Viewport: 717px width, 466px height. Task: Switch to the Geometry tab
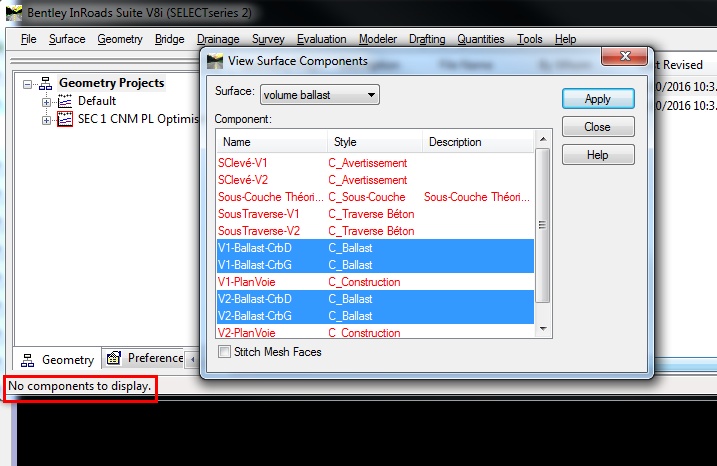click(58, 360)
